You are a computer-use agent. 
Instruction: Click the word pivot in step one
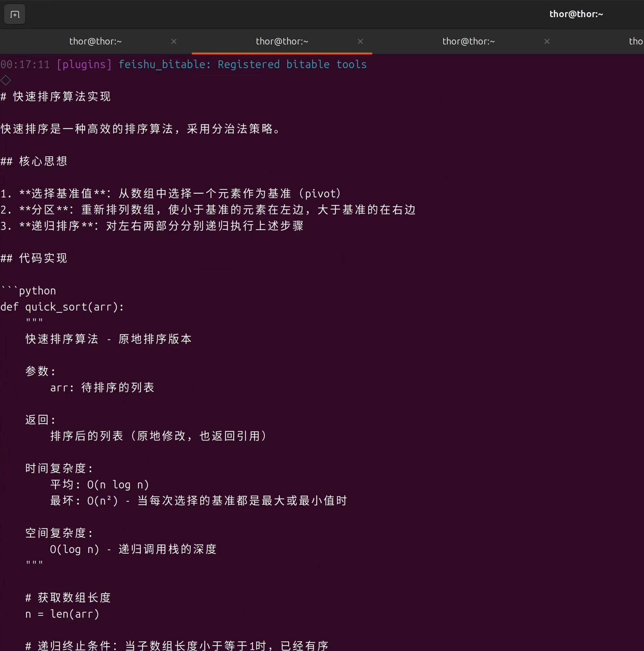point(320,194)
